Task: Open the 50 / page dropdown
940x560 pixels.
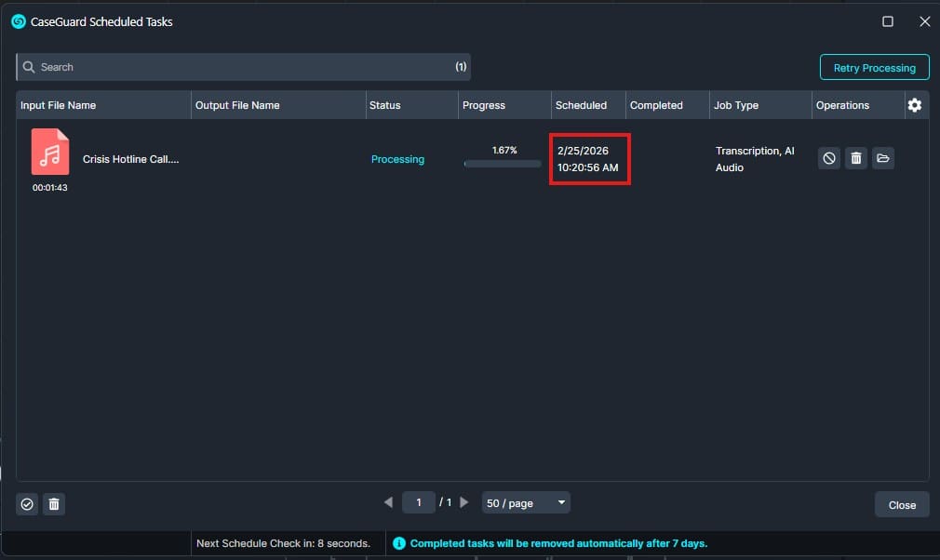Action: 526,503
